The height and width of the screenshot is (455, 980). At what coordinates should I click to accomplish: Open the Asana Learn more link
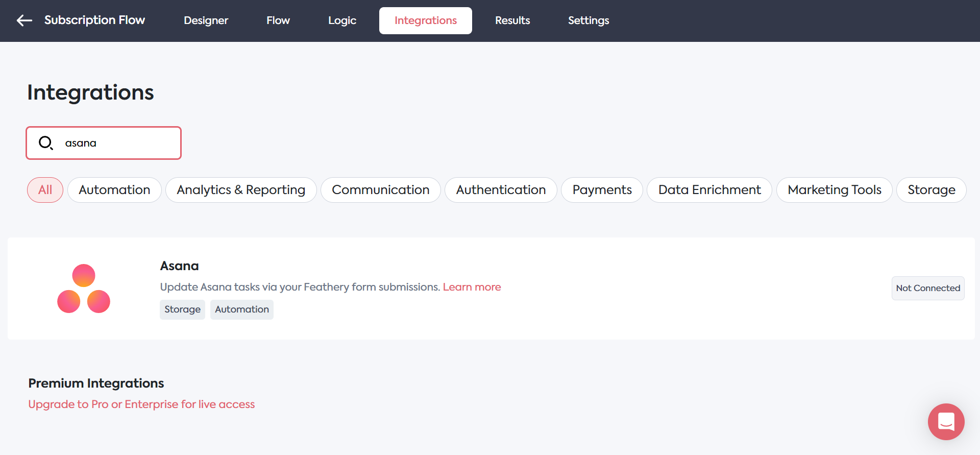click(x=472, y=287)
